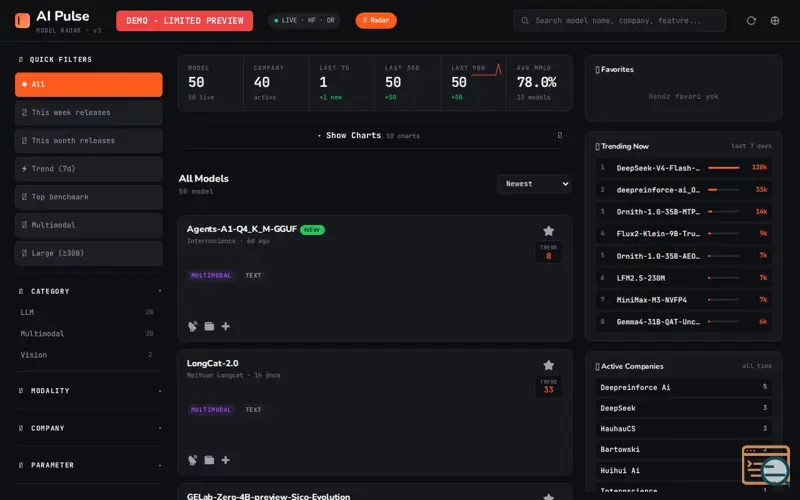This screenshot has width=800, height=500.
Task: Filter by Vision category
Action: [87, 355]
